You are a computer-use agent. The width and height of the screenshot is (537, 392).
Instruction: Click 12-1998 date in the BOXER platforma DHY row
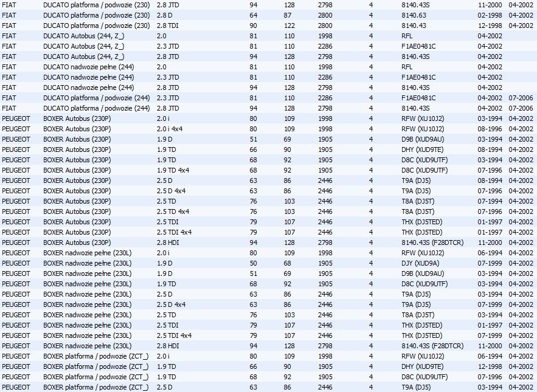pos(490,366)
